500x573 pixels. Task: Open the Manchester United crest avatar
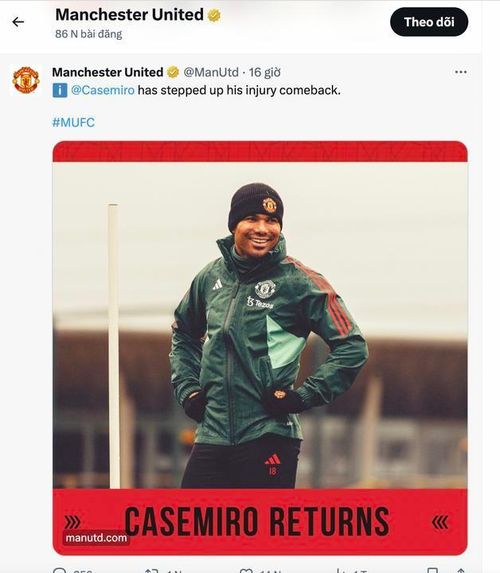pos(26,80)
